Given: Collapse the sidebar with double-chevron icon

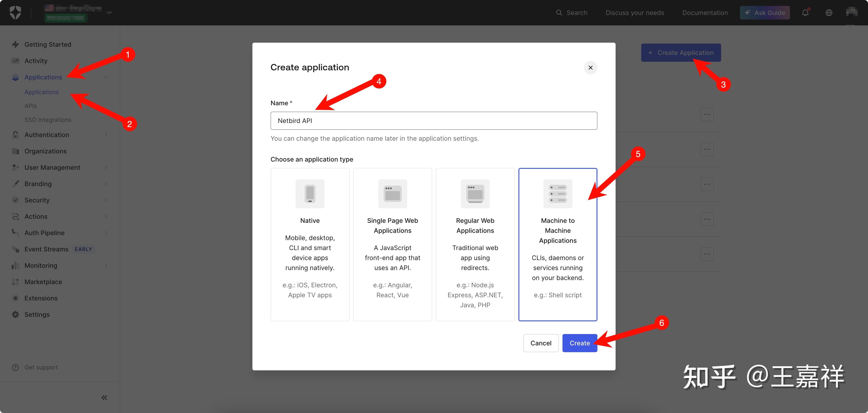Looking at the screenshot, I should click(x=104, y=398).
